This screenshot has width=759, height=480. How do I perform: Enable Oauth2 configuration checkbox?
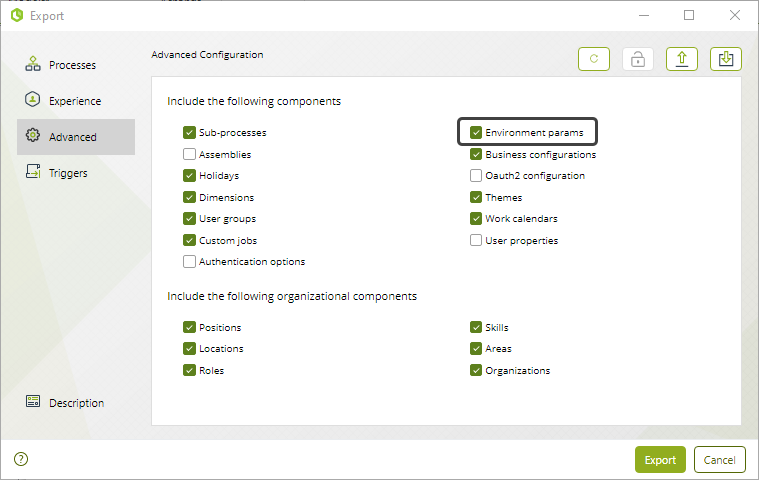[476, 175]
